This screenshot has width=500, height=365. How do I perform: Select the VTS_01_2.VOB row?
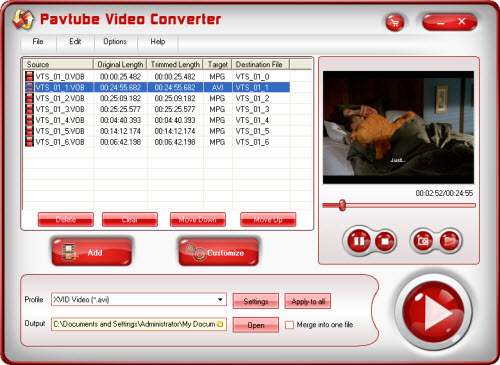(157, 98)
